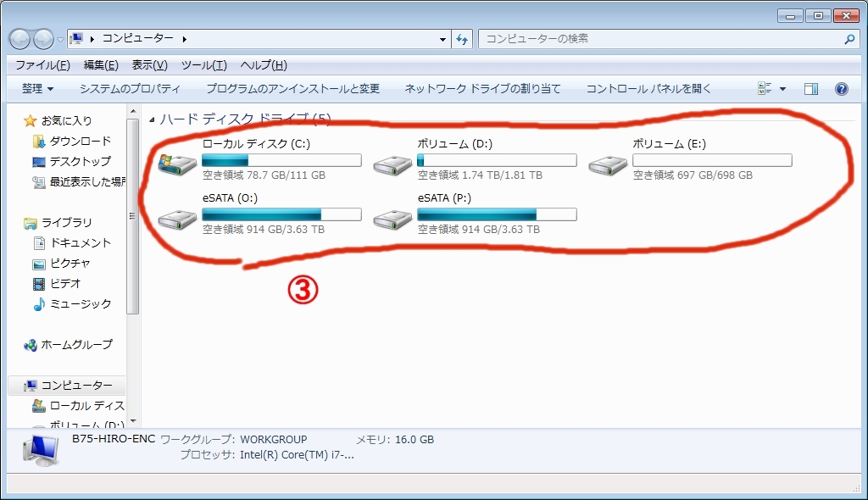Open the 整理 dropdown in toolbar
This screenshot has width=868, height=500.
coord(37,89)
